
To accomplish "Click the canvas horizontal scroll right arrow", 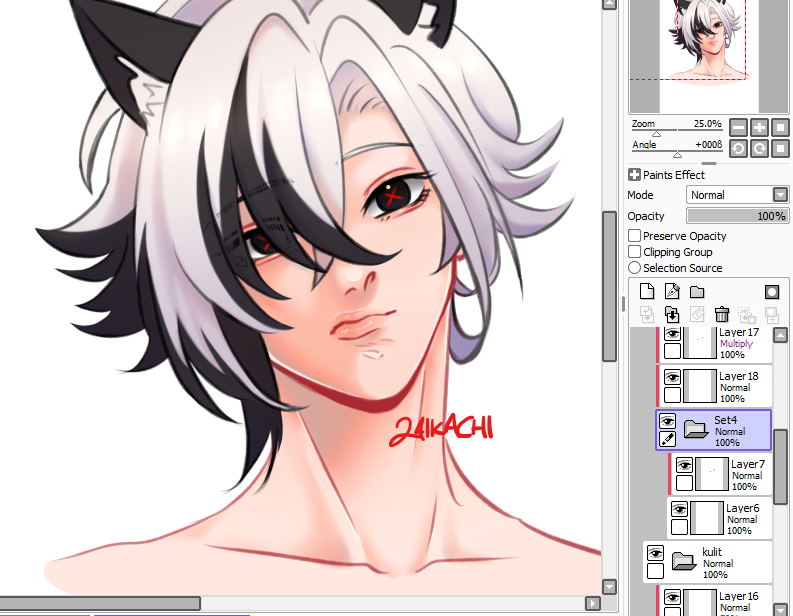I will pyautogui.click(x=592, y=603).
